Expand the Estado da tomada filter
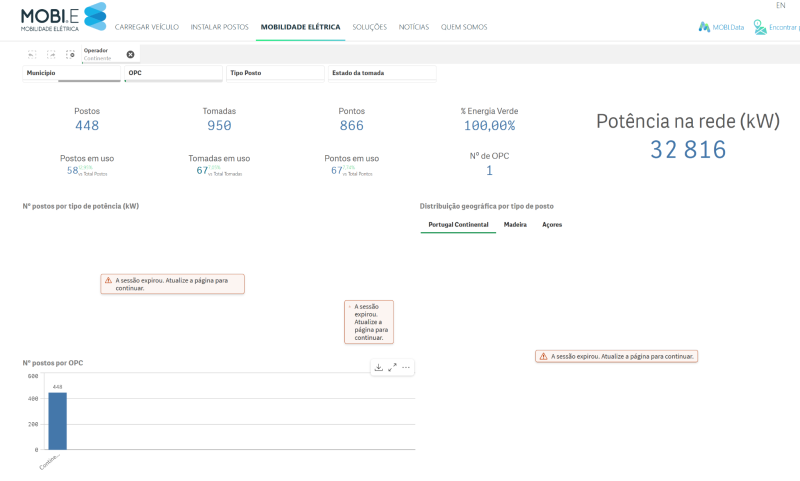Viewport: 800px width, 481px height. click(382, 73)
